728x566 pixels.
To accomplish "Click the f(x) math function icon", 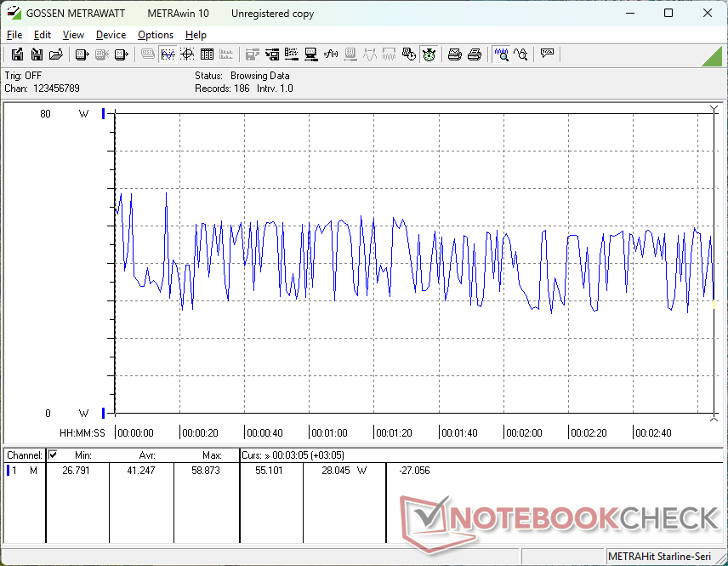I will click(x=331, y=54).
